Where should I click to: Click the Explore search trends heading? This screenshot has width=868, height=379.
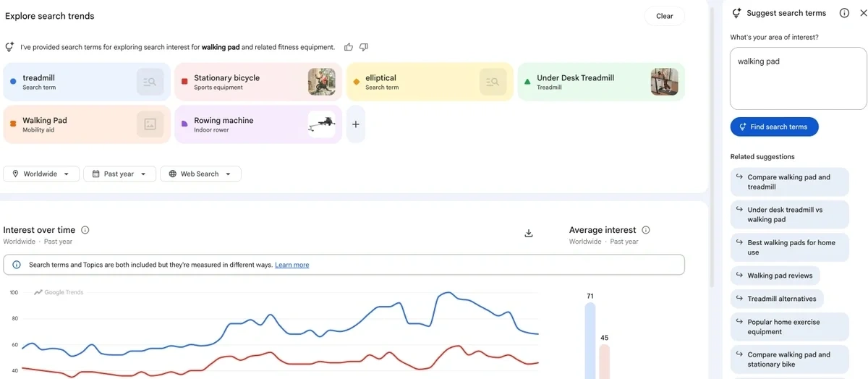(x=50, y=16)
